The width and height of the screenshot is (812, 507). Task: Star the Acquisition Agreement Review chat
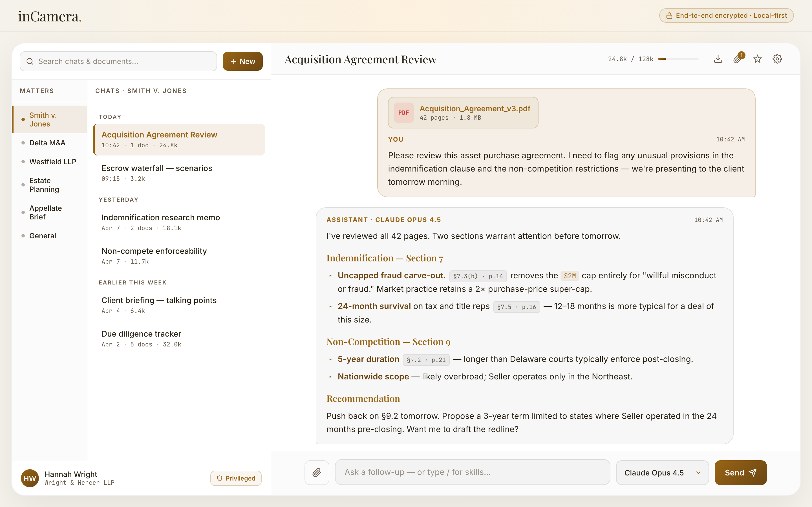click(757, 59)
